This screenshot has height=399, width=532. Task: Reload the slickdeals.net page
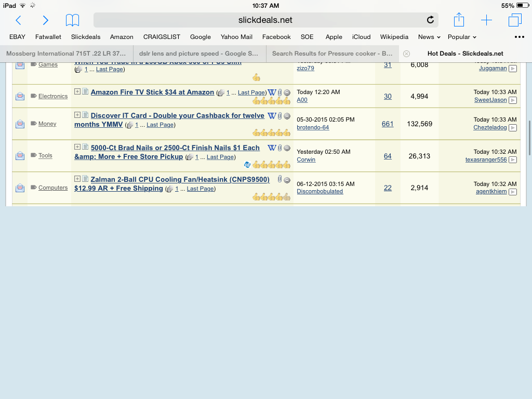coord(430,20)
